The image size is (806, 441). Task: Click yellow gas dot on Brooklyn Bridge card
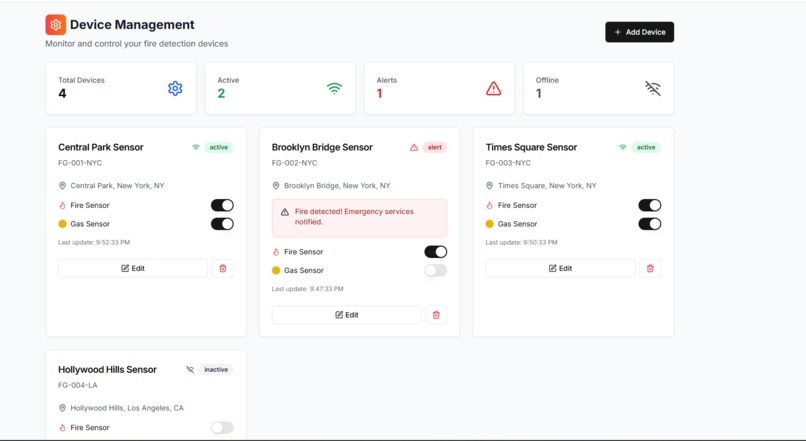point(276,270)
